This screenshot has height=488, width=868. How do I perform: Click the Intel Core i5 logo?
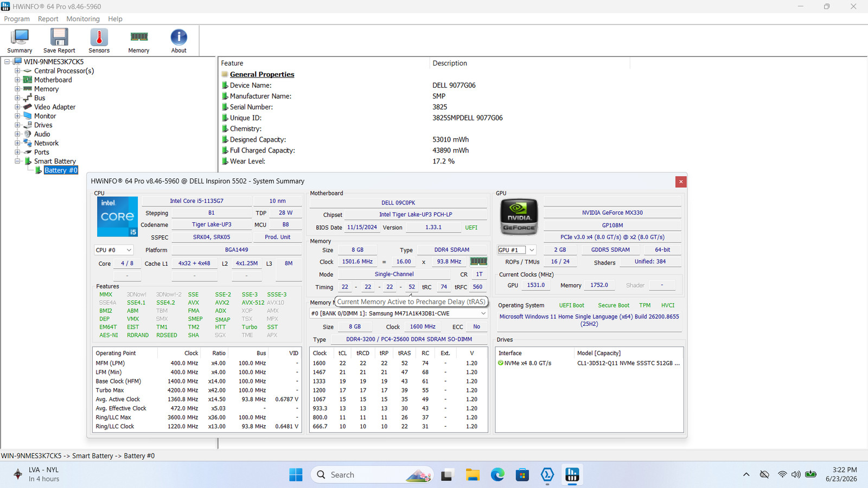pyautogui.click(x=117, y=216)
